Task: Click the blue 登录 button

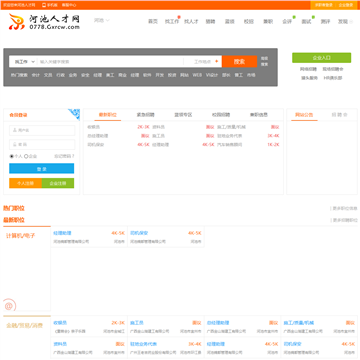Action: (x=42, y=169)
